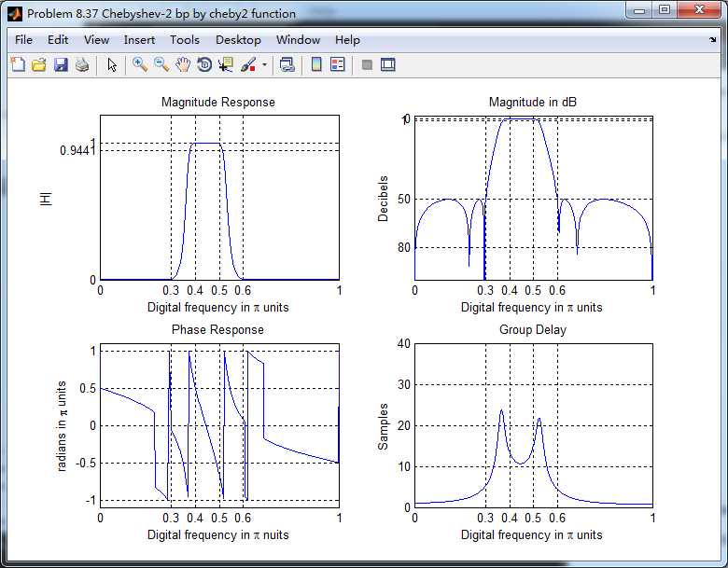Open the View menu
Screen dimensions: 728x568
coord(96,40)
